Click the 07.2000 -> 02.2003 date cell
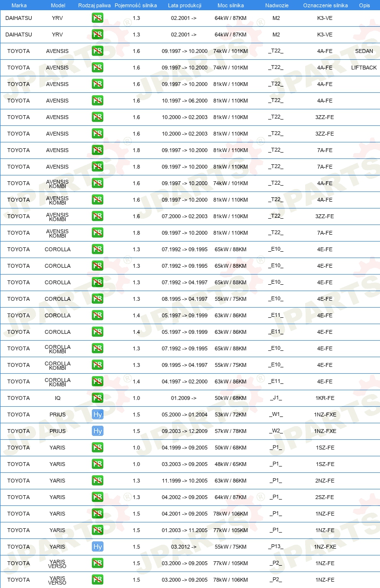This screenshot has height=588, width=380. pyautogui.click(x=185, y=216)
